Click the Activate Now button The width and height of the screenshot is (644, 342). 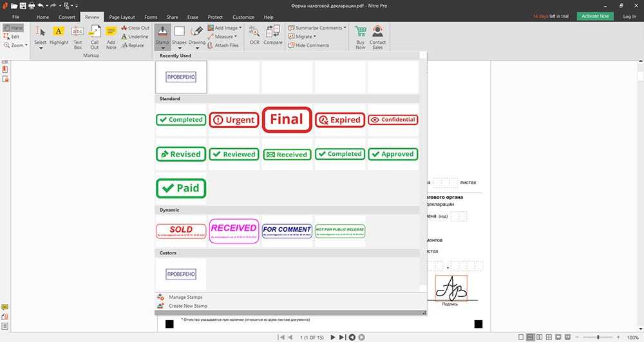(595, 16)
